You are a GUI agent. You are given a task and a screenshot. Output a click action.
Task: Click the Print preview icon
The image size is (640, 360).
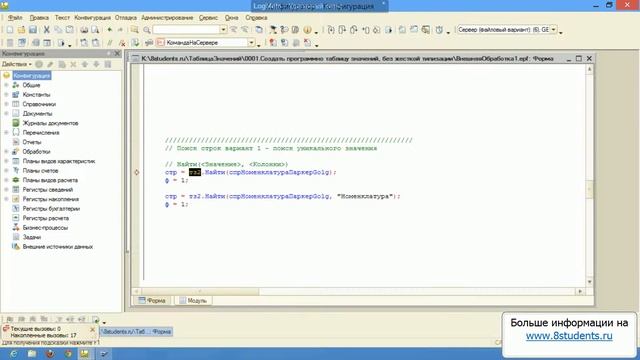(95, 30)
